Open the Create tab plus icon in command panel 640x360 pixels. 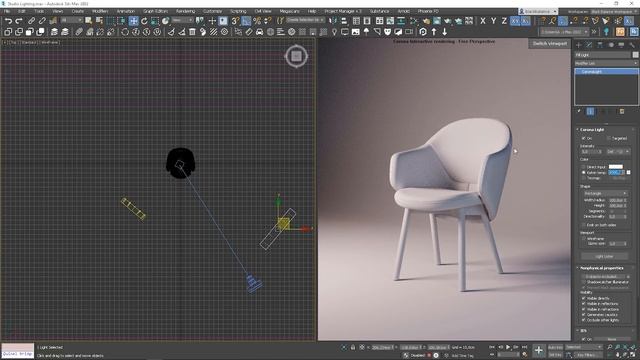(x=578, y=44)
